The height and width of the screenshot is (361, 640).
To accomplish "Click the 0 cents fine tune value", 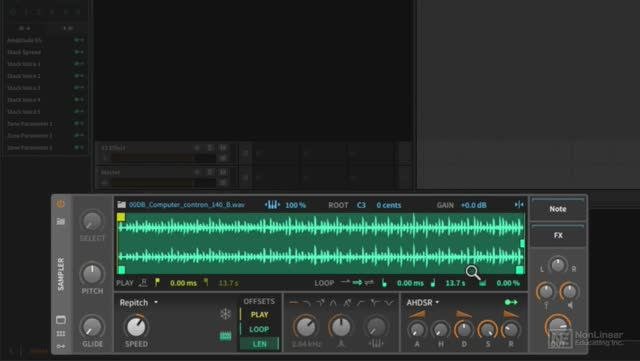I will [x=389, y=205].
